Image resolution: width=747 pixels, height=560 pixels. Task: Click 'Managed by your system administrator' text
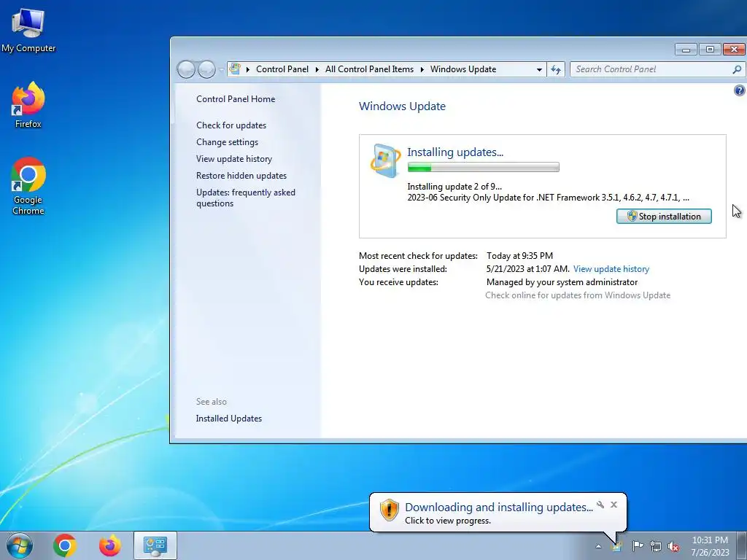click(562, 282)
